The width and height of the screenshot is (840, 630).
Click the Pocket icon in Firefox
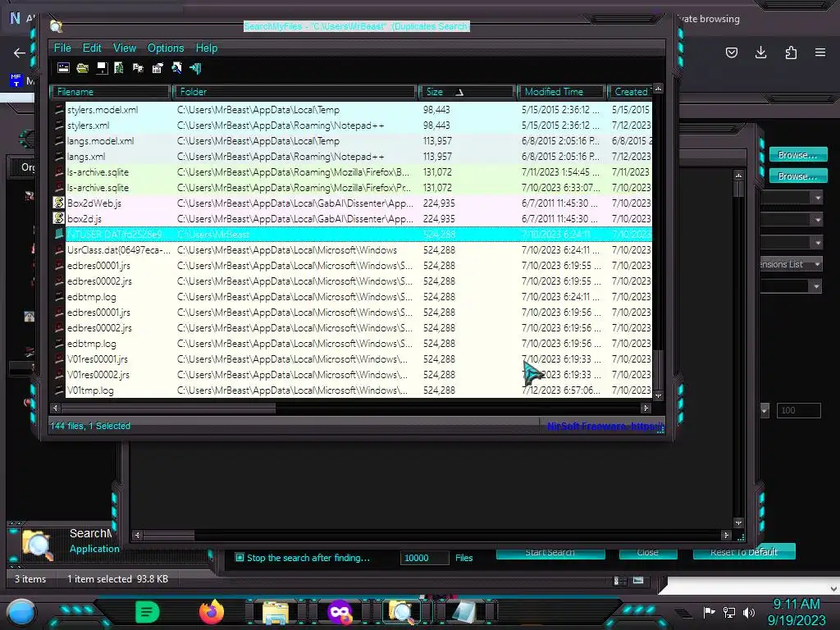731,52
